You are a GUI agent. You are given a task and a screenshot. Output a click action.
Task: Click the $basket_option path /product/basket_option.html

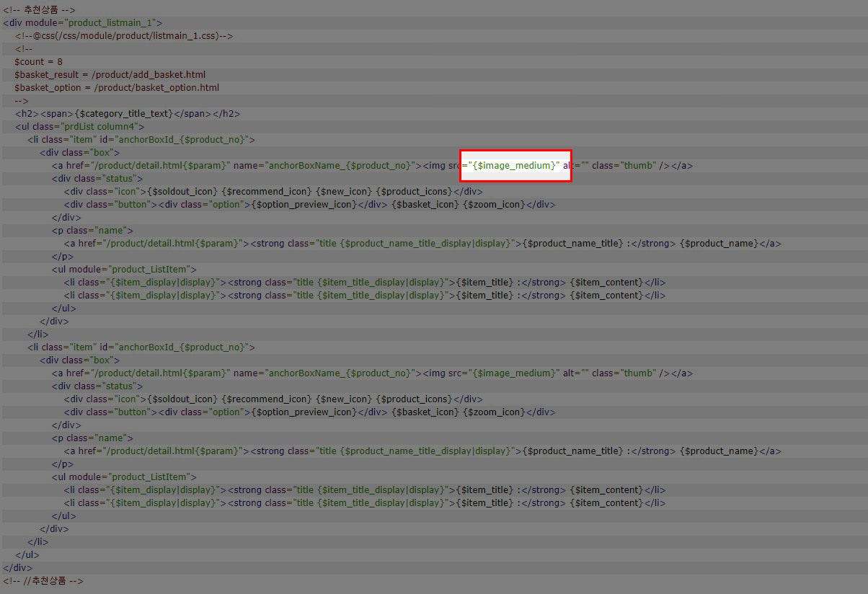(x=156, y=88)
